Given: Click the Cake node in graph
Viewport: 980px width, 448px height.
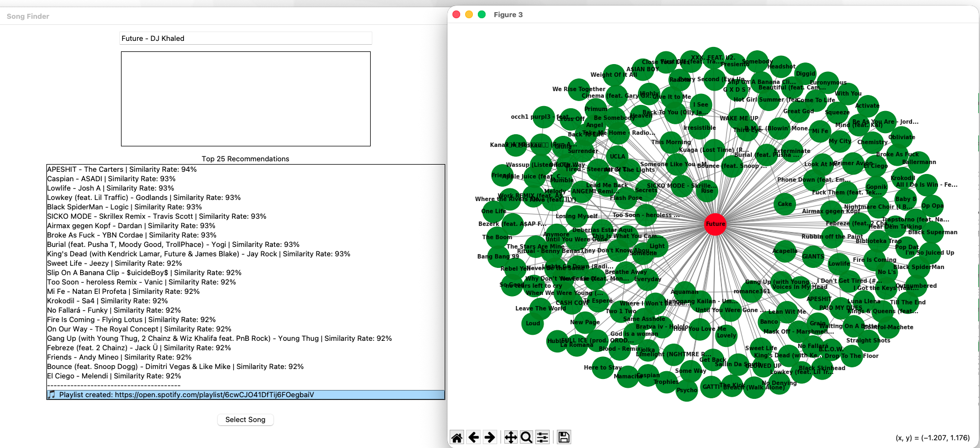Looking at the screenshot, I should point(784,204).
